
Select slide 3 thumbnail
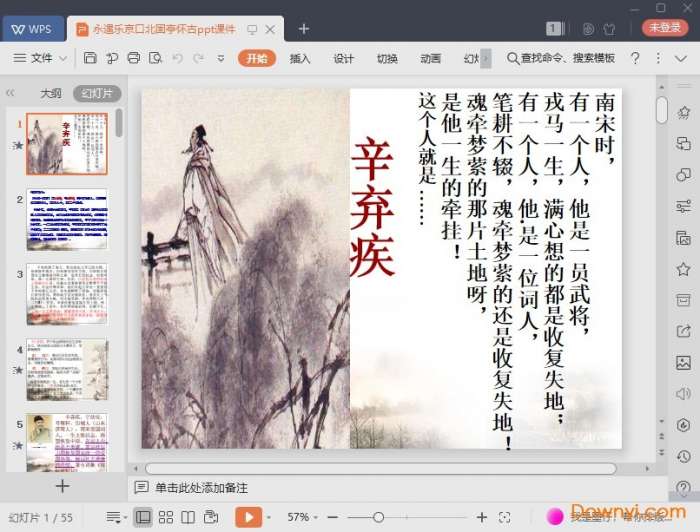(67, 294)
